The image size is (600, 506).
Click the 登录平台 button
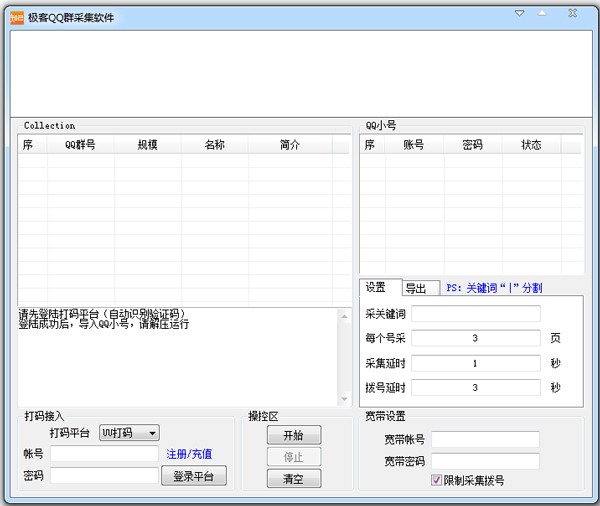194,476
